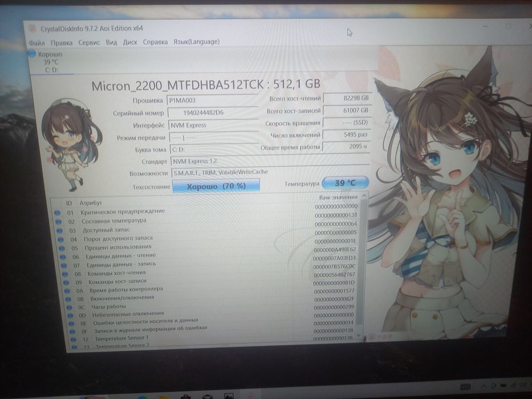532x399 pixels.
Task: Click the serial number field 1940244482D6
Action: (213, 113)
